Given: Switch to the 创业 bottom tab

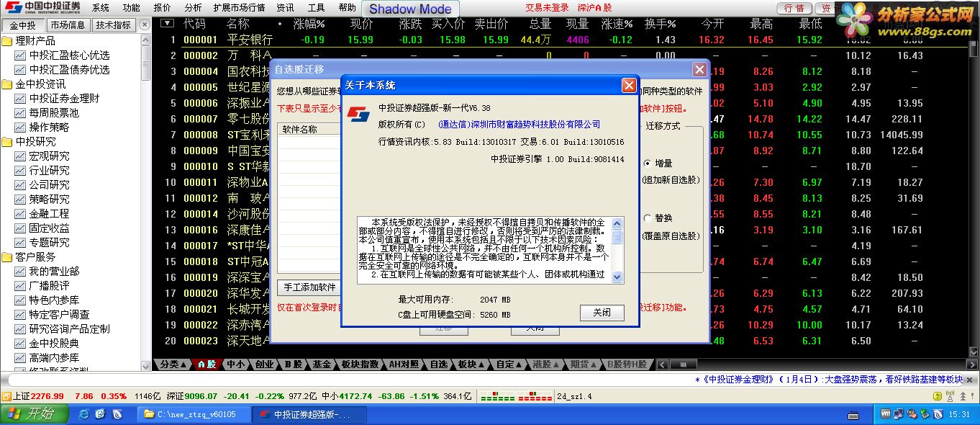Looking at the screenshot, I should 264,364.
